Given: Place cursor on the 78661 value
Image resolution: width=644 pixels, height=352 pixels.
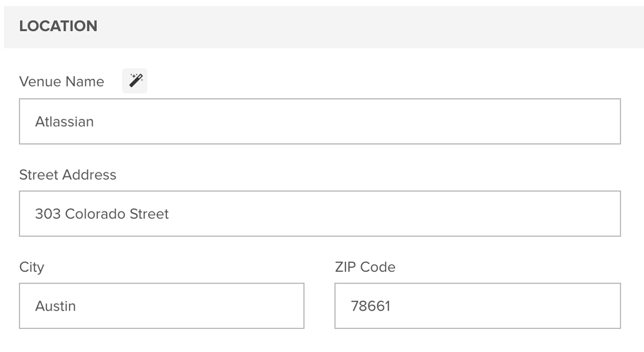Looking at the screenshot, I should click(x=370, y=306).
